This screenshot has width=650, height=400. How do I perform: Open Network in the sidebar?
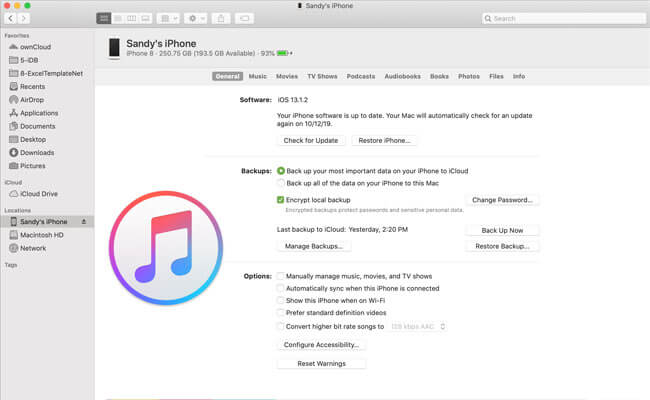tap(28, 248)
